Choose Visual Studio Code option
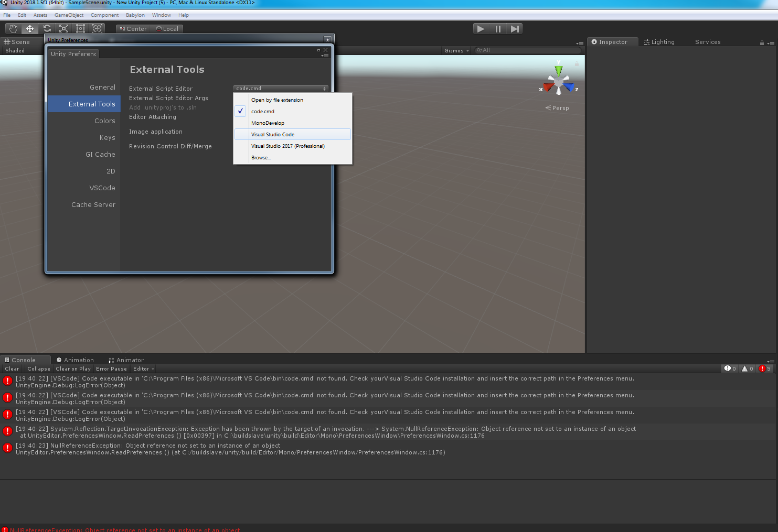Image resolution: width=778 pixels, height=532 pixels. [293, 135]
